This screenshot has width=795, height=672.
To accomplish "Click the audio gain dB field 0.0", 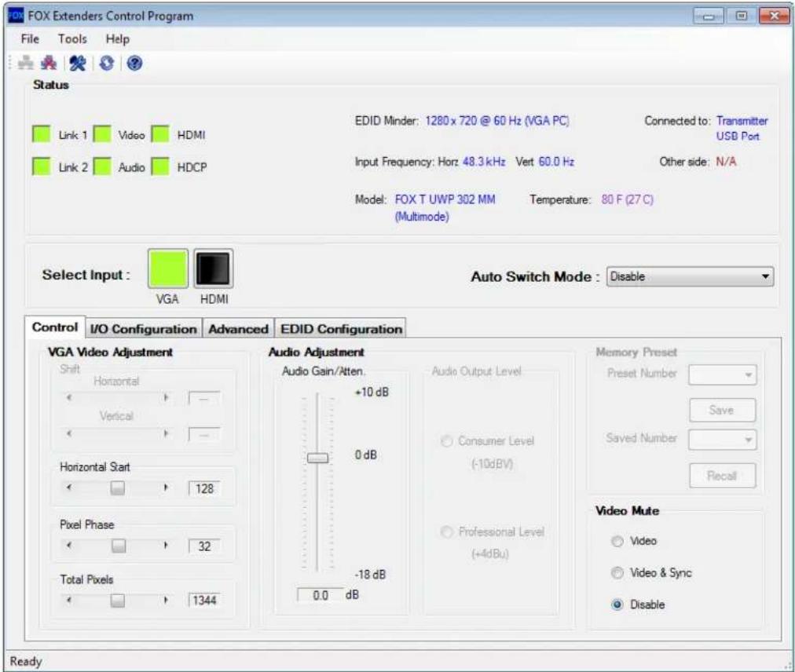I will tap(320, 596).
